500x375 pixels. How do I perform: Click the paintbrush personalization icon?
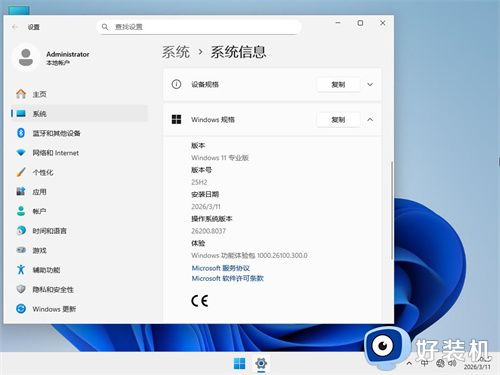point(21,172)
